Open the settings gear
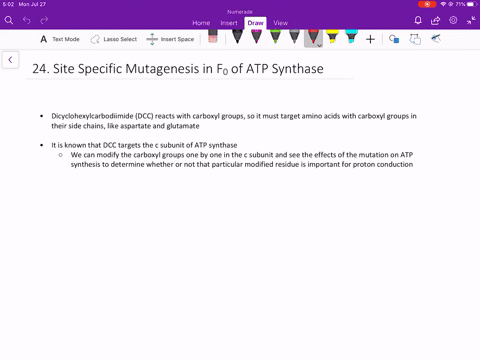480x360 pixels. point(453,20)
